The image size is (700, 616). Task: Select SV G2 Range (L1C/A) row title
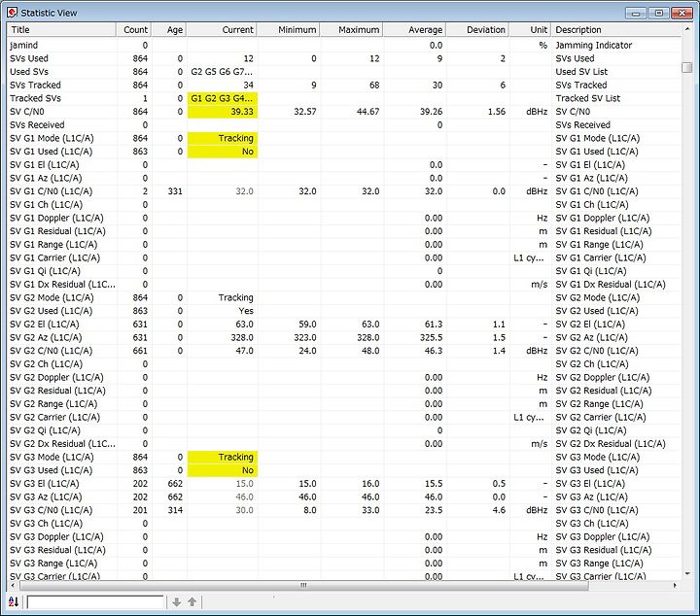(53, 404)
